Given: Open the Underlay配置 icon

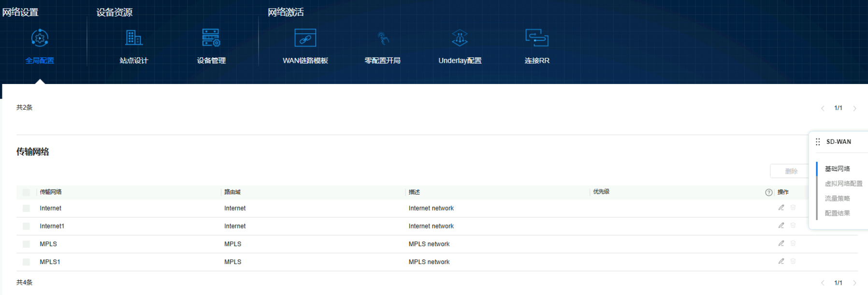Looking at the screenshot, I should 460,38.
